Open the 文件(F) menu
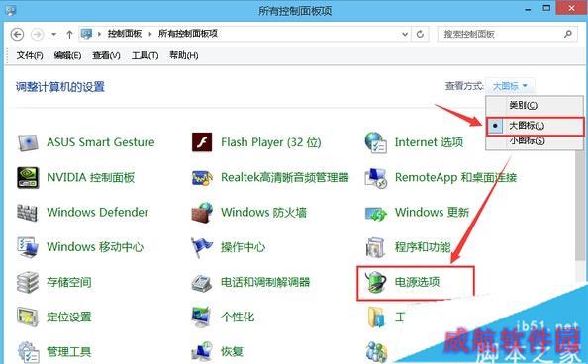This screenshot has height=364, width=588. click(x=30, y=55)
